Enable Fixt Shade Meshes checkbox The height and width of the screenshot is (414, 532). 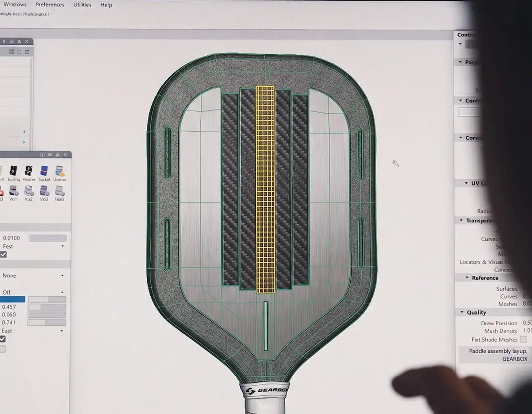[x=523, y=339]
